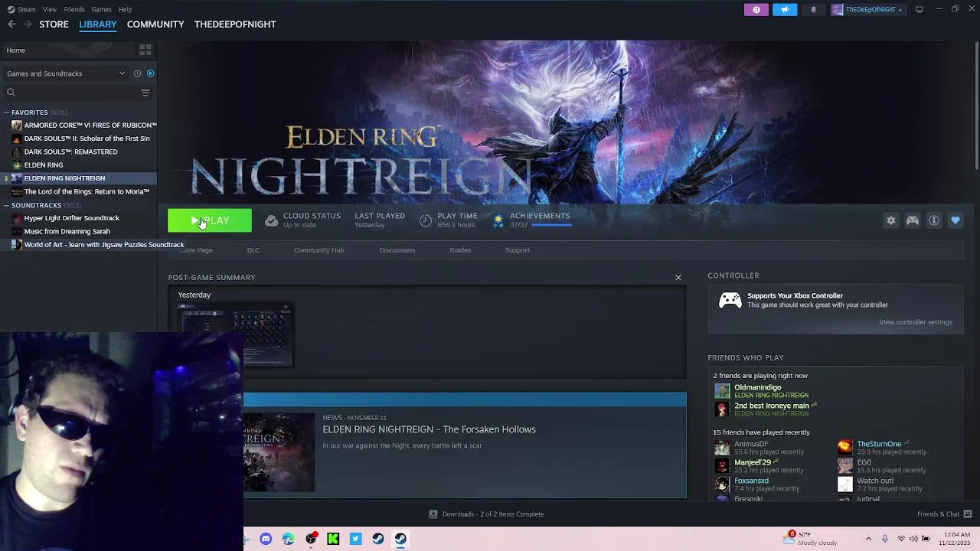Open the DLC tab
980x551 pixels.
point(253,250)
